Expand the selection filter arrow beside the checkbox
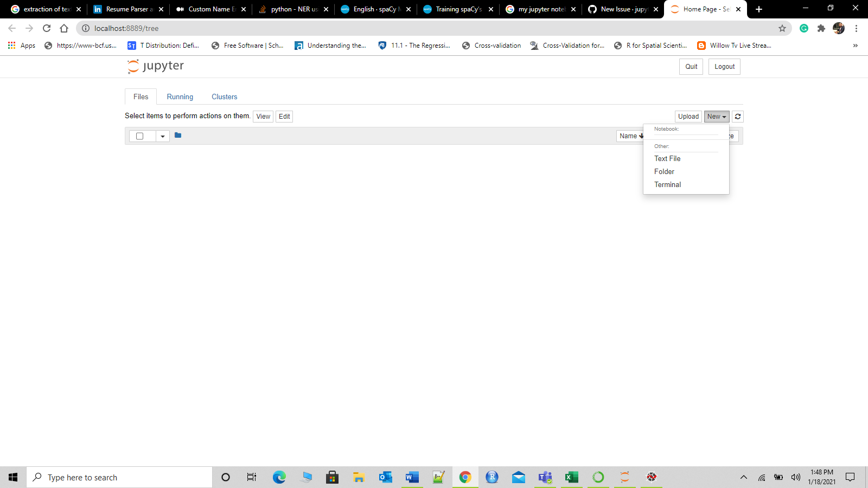Image resolution: width=868 pixels, height=488 pixels. [x=162, y=136]
